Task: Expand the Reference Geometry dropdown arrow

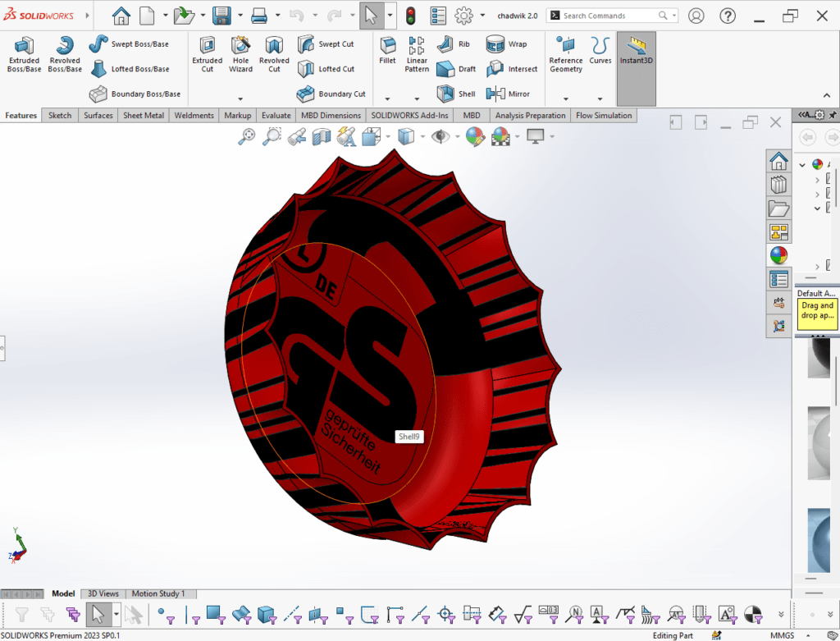Action: (565, 98)
